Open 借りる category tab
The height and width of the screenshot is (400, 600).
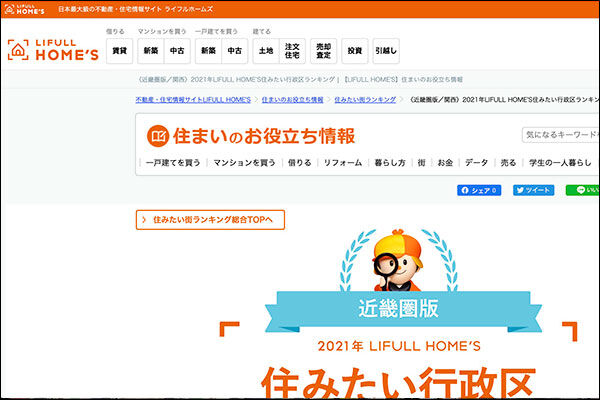[300, 163]
